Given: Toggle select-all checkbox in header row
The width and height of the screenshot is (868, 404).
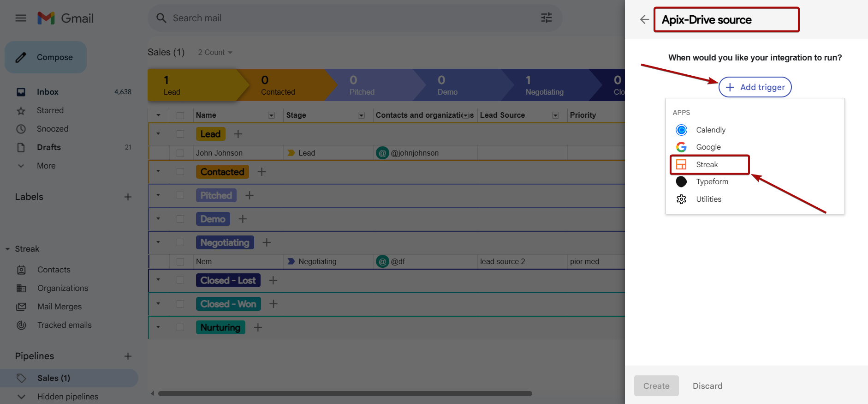Looking at the screenshot, I should click(x=180, y=115).
